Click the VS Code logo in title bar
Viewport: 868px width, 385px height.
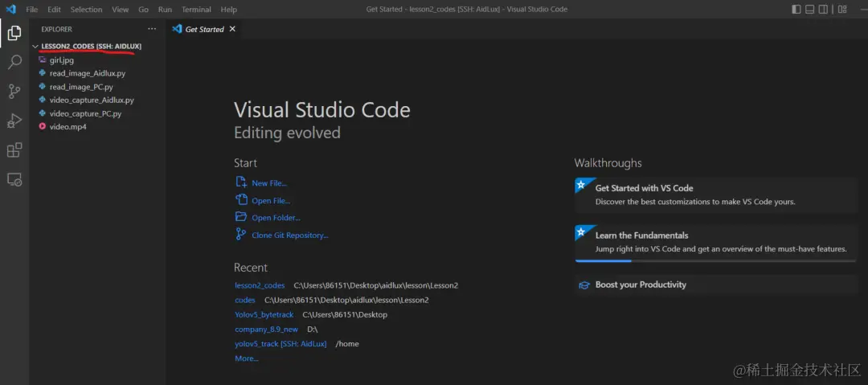pyautogui.click(x=10, y=10)
